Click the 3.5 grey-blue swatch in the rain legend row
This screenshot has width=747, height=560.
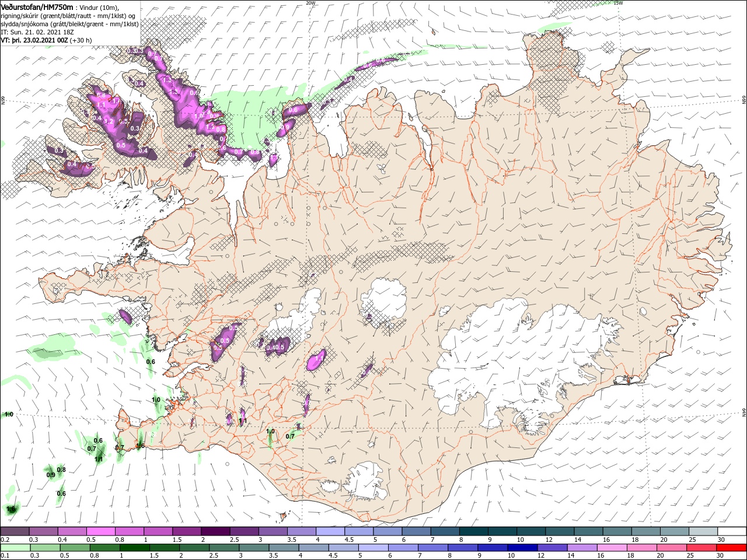pos(282,548)
